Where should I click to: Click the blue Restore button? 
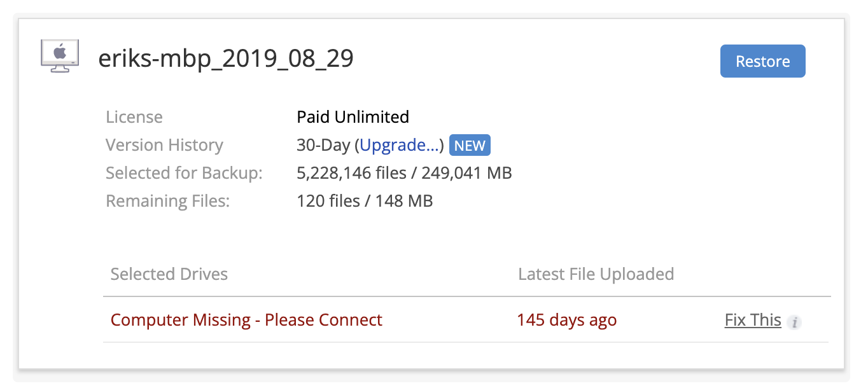coord(762,61)
